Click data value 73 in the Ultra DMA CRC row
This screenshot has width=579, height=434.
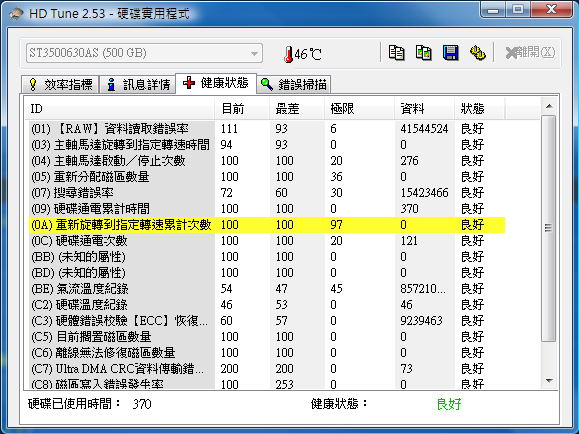407,369
